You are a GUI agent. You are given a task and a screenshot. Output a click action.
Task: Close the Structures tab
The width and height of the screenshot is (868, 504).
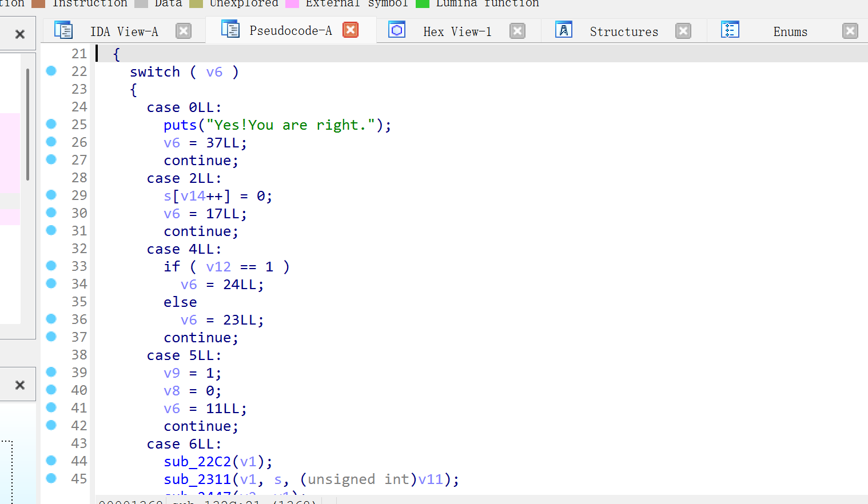coord(683,31)
